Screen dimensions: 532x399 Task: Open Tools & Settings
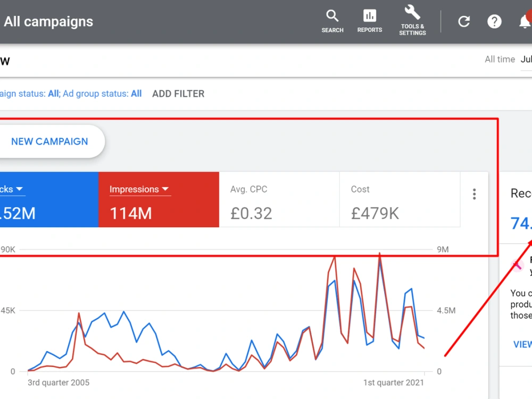tap(412, 21)
